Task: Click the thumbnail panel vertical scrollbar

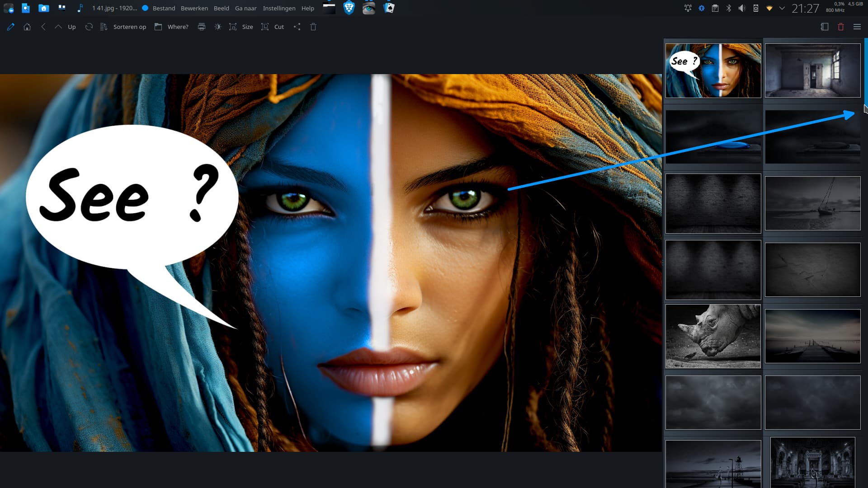Action: [x=866, y=72]
